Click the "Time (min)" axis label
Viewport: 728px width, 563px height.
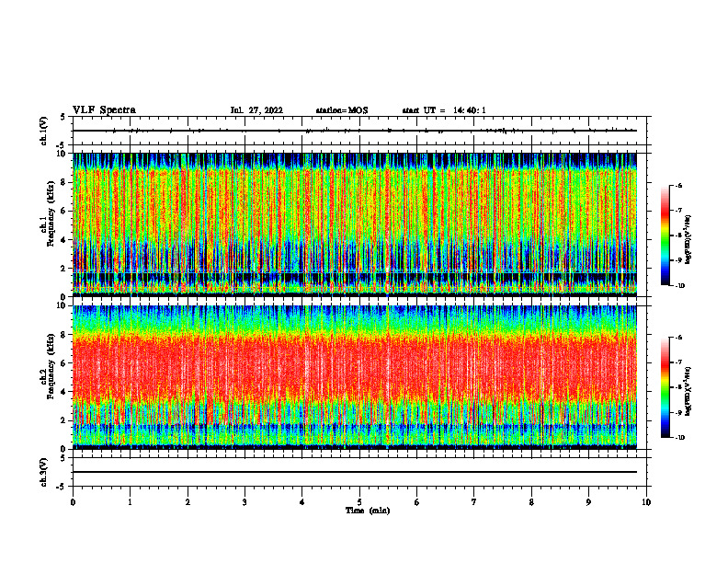[x=368, y=511]
